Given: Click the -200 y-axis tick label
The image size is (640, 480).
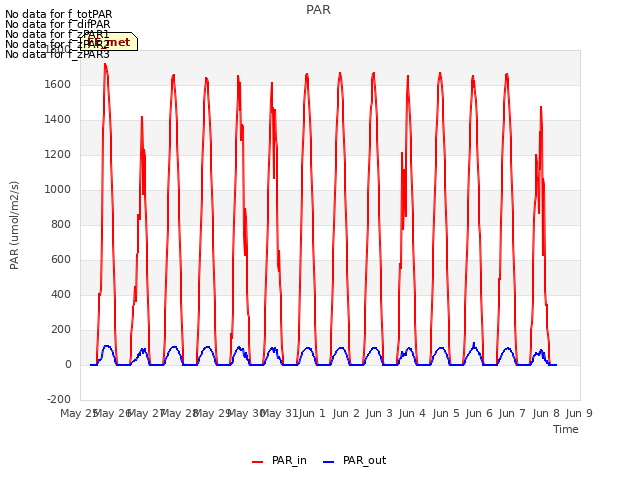Looking at the screenshot, I should coord(59,399).
